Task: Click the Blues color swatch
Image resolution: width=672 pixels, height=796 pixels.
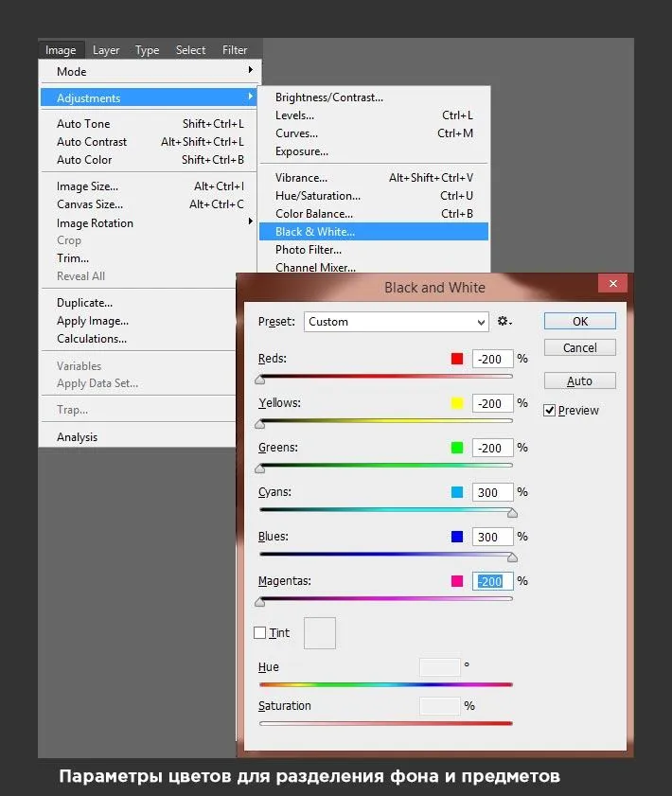Action: (x=457, y=537)
